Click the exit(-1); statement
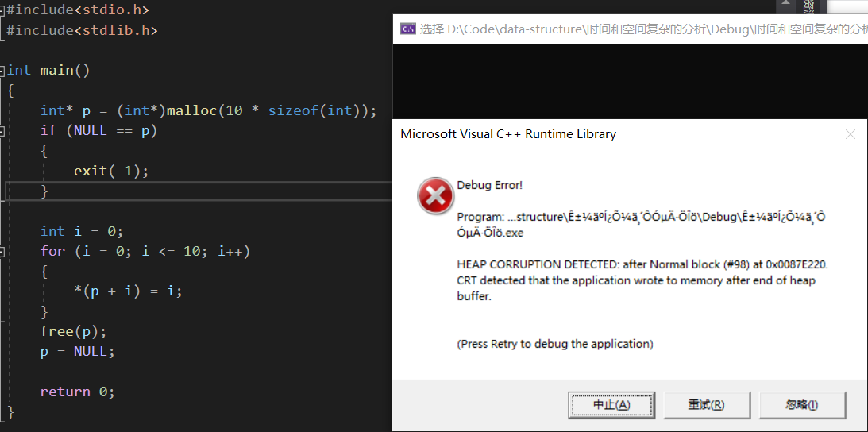Screen dimensions: 868x432 click(111, 171)
